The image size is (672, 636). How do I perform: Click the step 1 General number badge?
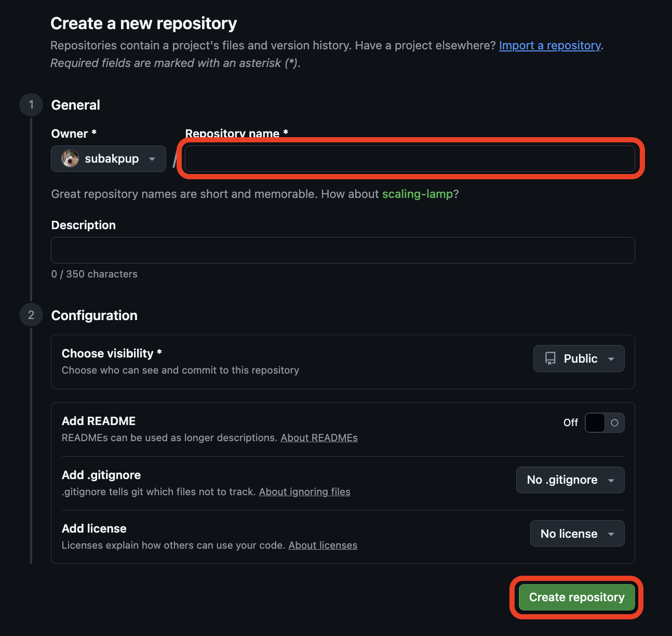(31, 105)
